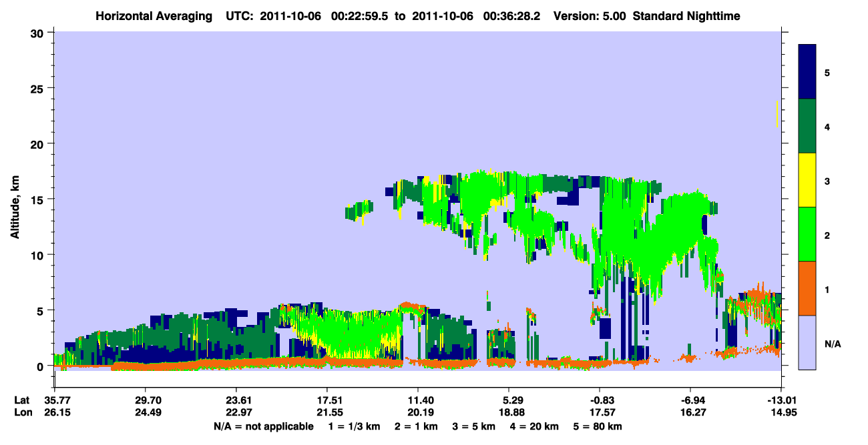Click the y-axis tick label 20

point(38,143)
